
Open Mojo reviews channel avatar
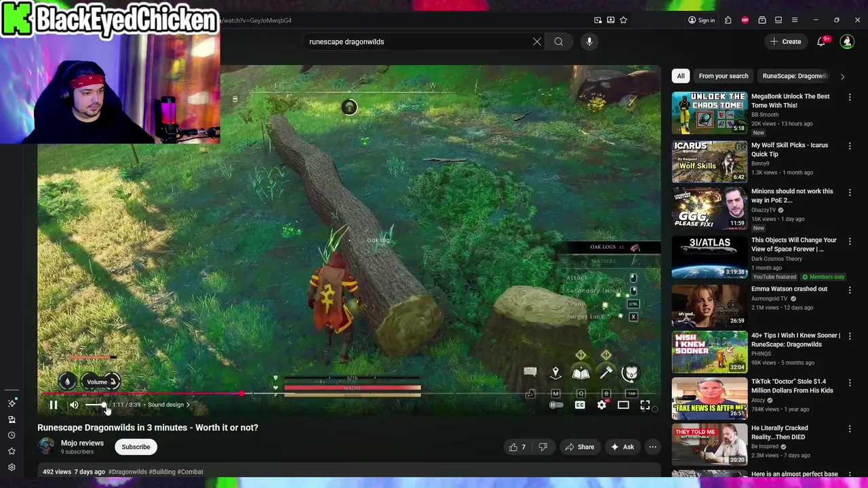(46, 446)
